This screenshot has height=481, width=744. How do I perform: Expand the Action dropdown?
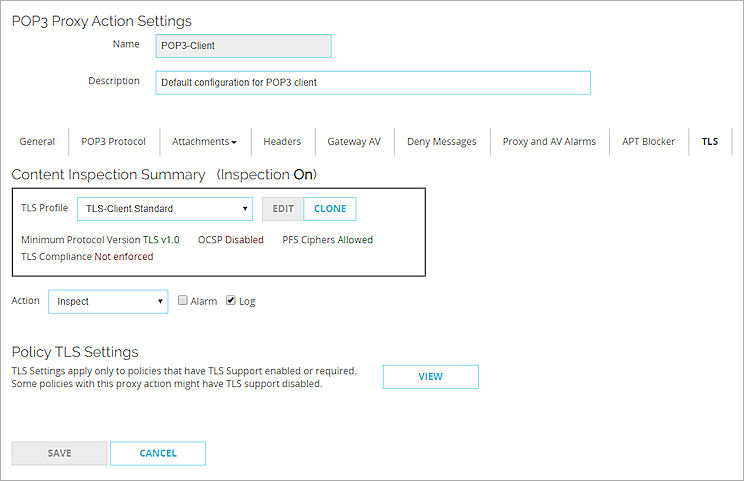coord(108,301)
